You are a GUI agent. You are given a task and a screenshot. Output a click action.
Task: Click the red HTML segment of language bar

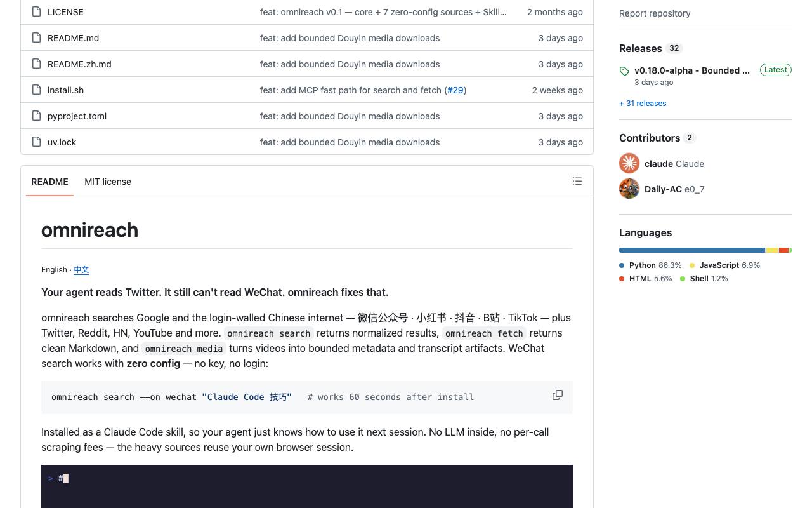(783, 250)
